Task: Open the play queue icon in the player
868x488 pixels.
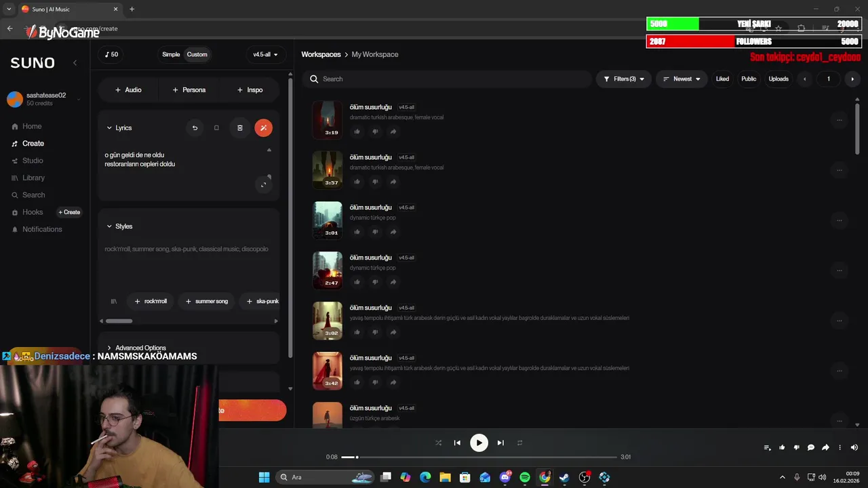Action: click(x=768, y=447)
